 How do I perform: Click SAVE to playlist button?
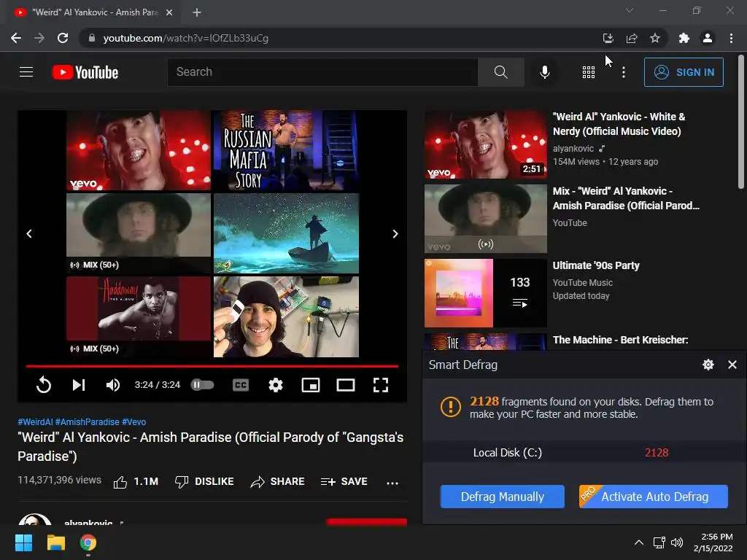(344, 482)
